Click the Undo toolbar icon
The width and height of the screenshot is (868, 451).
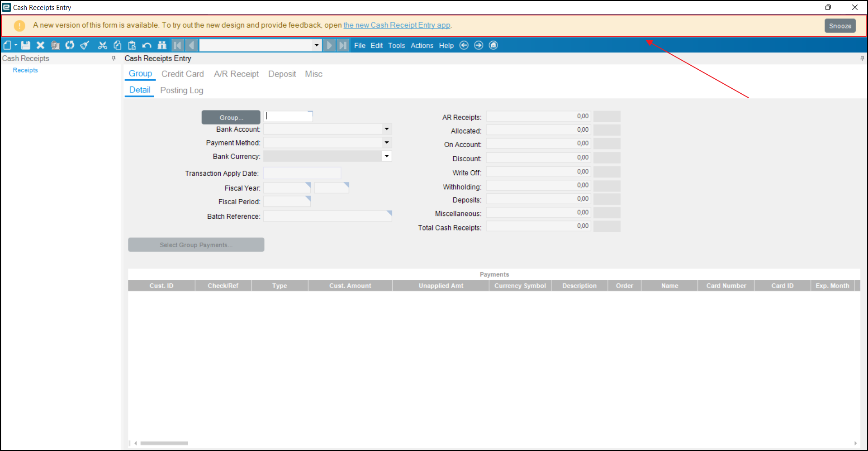pos(147,45)
